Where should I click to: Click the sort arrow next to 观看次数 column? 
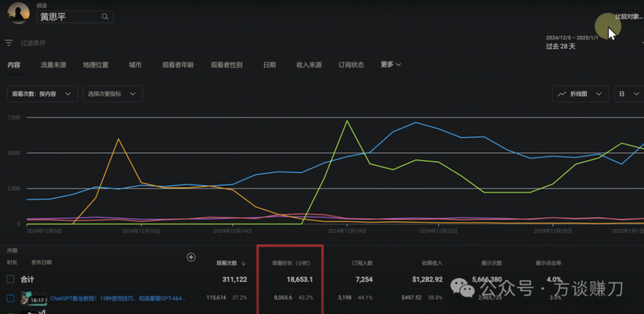(243, 263)
